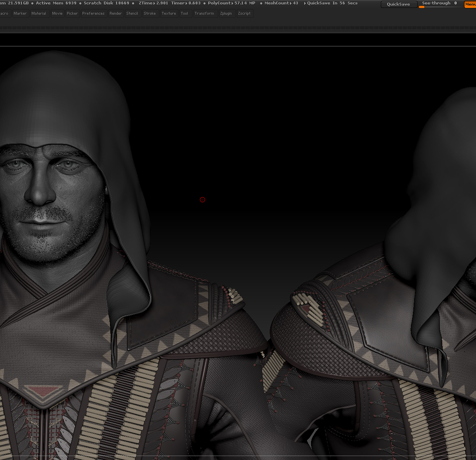476x460 pixels.
Task: Click the PolyCount 57.14 MP readout
Action: (x=232, y=3)
